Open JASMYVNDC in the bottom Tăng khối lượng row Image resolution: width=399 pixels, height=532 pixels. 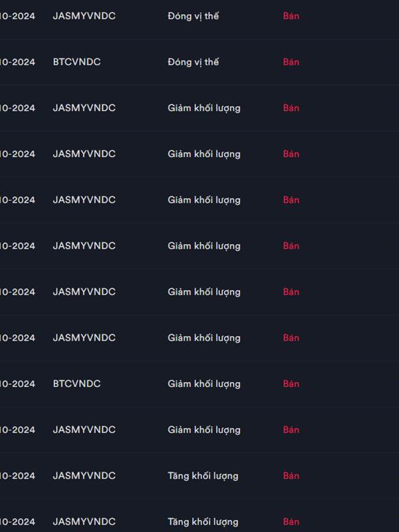click(x=84, y=521)
